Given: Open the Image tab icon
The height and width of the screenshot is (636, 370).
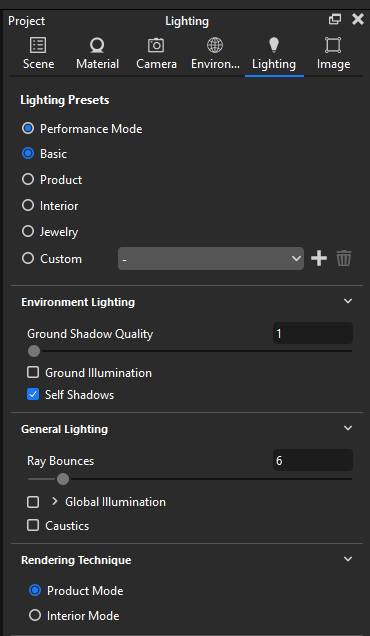Looking at the screenshot, I should pyautogui.click(x=333, y=45).
